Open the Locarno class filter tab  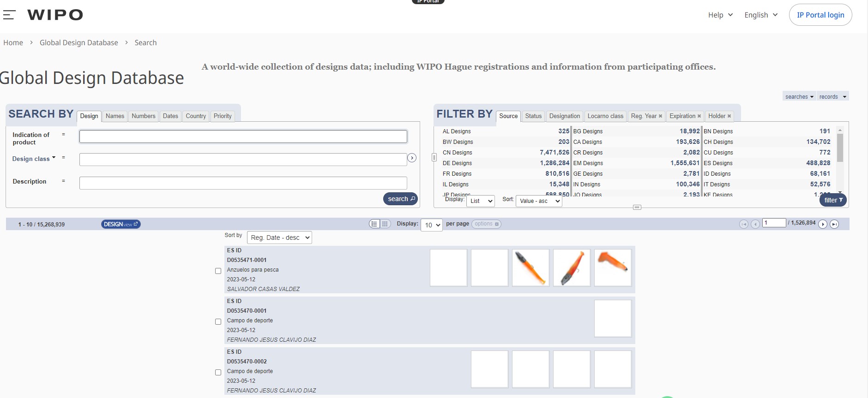pos(605,116)
